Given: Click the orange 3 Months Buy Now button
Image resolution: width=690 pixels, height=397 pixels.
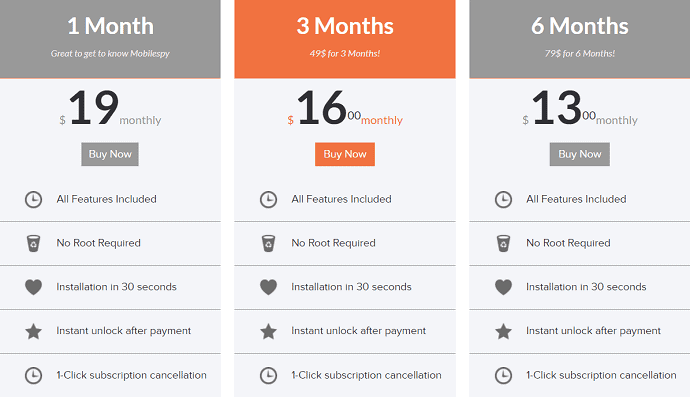Looking at the screenshot, I should [x=345, y=154].
